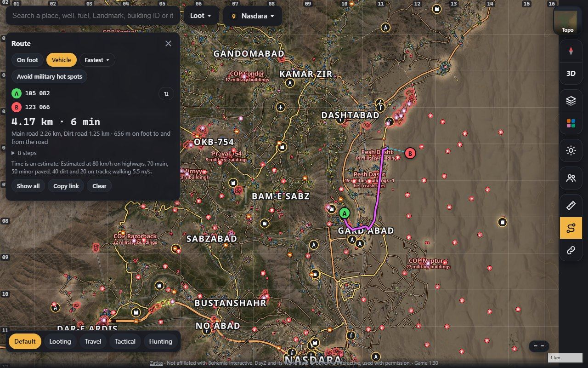Switch to the Hunting preset tab
The height and width of the screenshot is (368, 588).
pos(160,341)
